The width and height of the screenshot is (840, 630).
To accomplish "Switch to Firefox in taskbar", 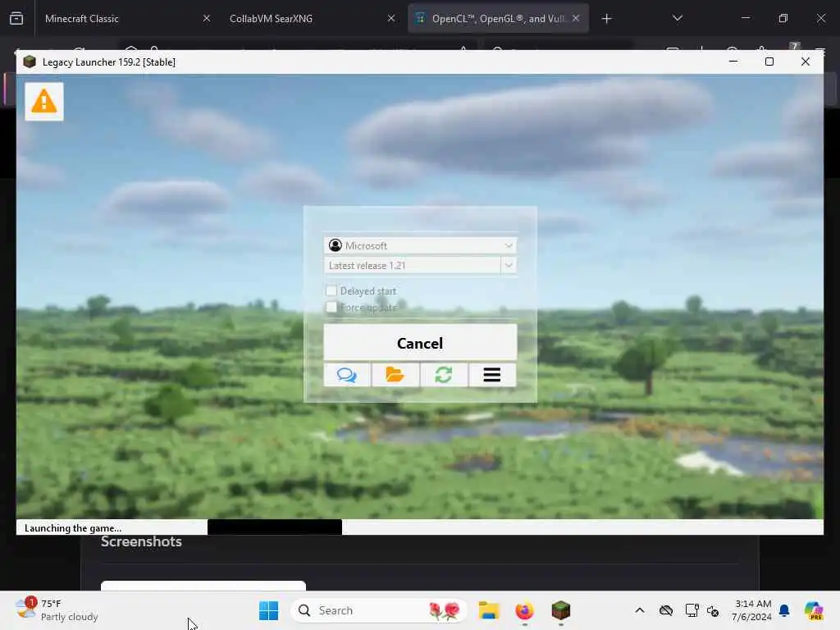I will coord(524,610).
